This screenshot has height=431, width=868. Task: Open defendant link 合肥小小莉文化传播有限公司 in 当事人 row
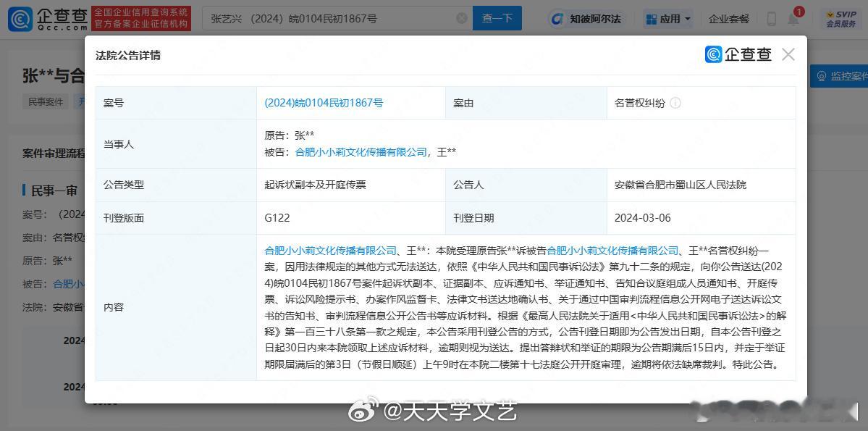point(361,152)
